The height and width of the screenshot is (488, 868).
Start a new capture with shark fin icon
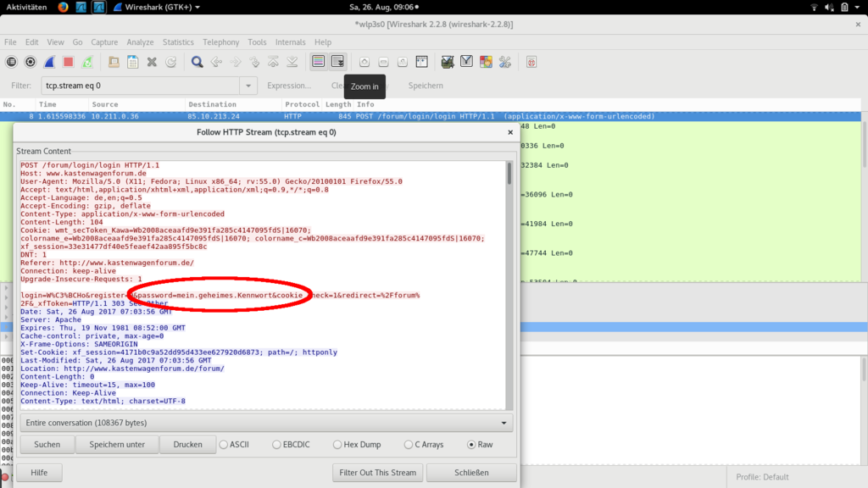pyautogui.click(x=49, y=62)
